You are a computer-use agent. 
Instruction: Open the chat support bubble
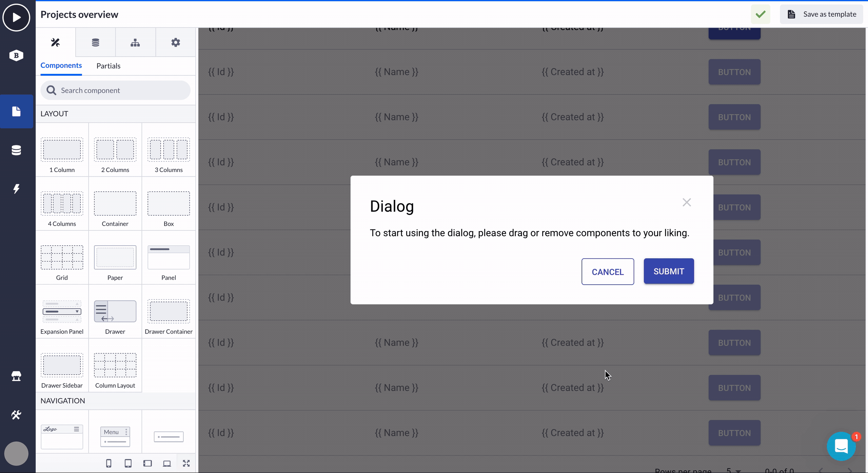[x=841, y=446]
